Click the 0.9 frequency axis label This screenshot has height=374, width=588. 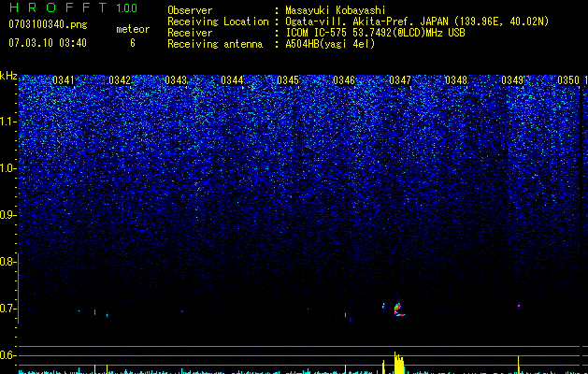[7, 215]
